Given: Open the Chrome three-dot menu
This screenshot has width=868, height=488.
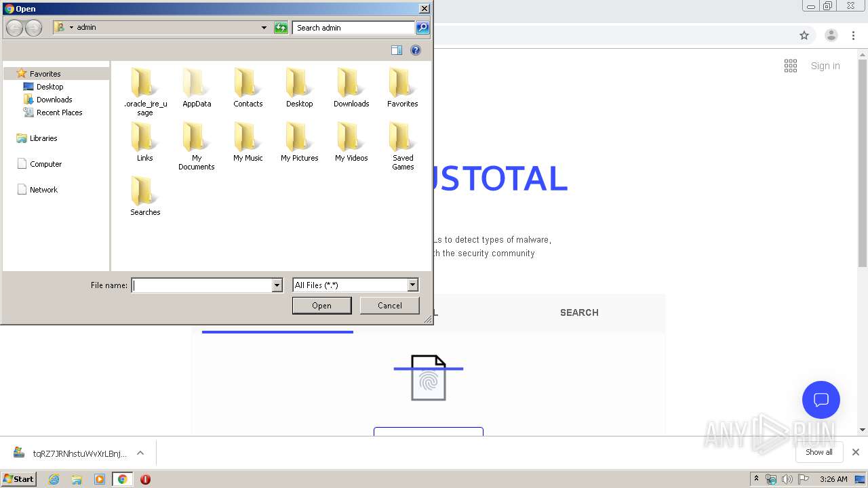Looking at the screenshot, I should point(854,35).
